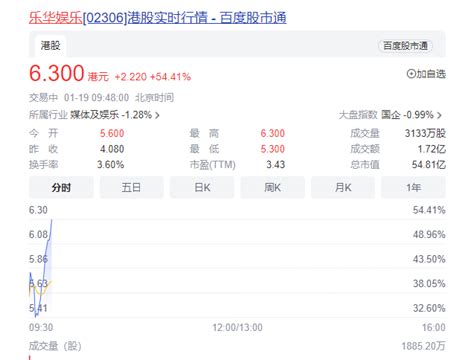Viewport: 474px width, 360px height.
Task: Switch chart to 月K tab
Action: [x=343, y=187]
